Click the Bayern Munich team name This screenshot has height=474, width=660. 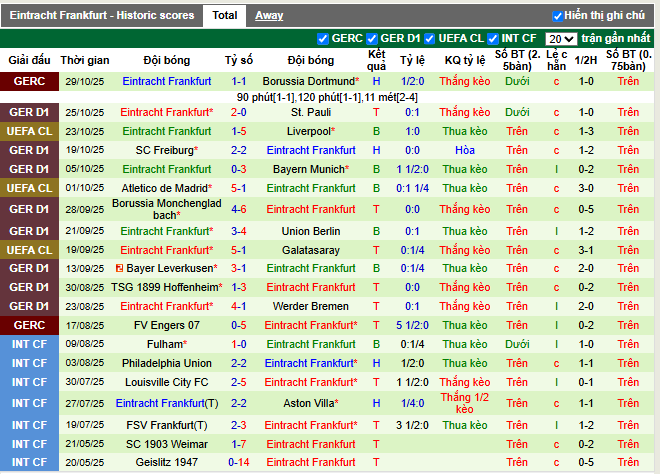[308, 169]
